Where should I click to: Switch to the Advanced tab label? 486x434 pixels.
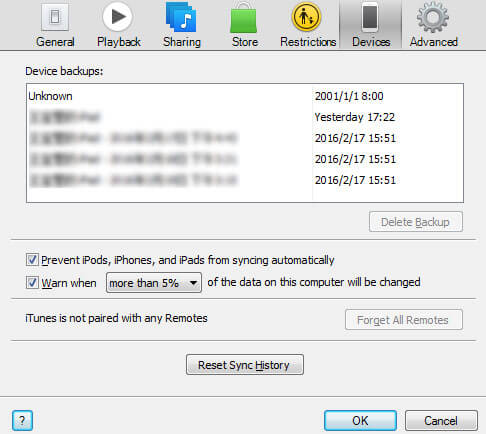click(434, 42)
